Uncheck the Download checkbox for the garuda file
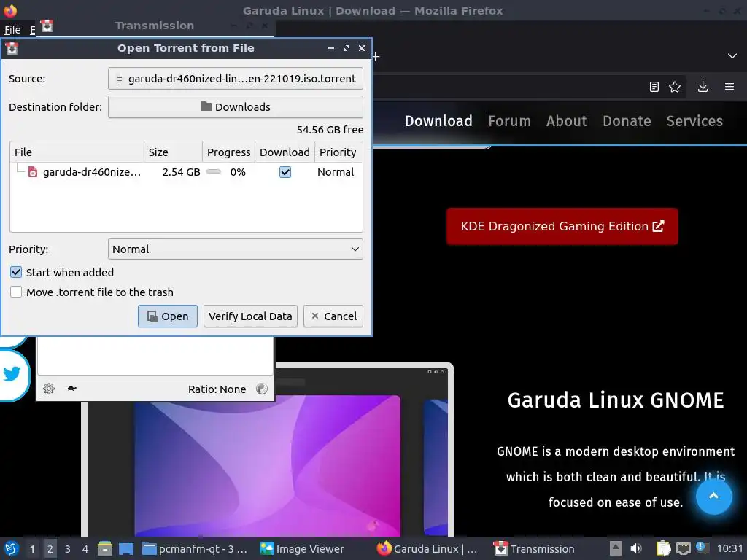 click(x=285, y=172)
